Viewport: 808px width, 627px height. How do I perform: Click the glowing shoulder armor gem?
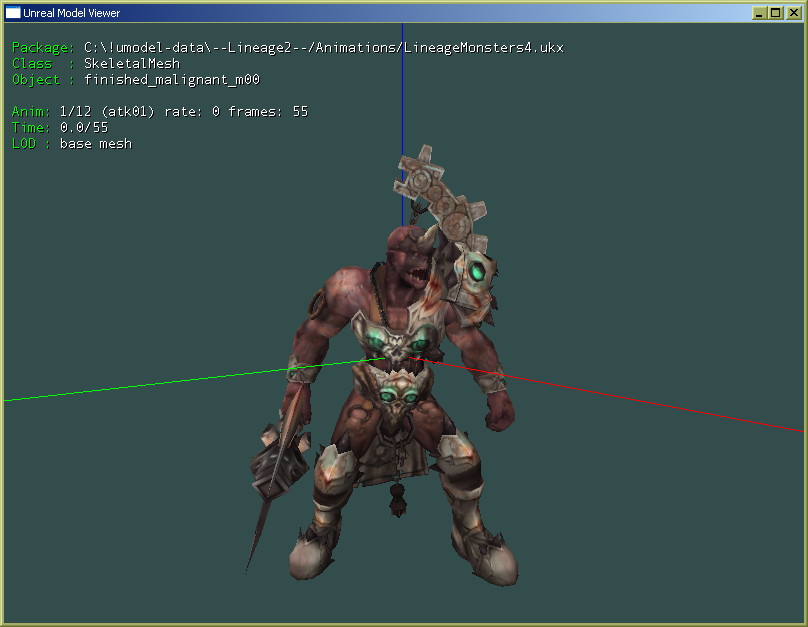477,271
